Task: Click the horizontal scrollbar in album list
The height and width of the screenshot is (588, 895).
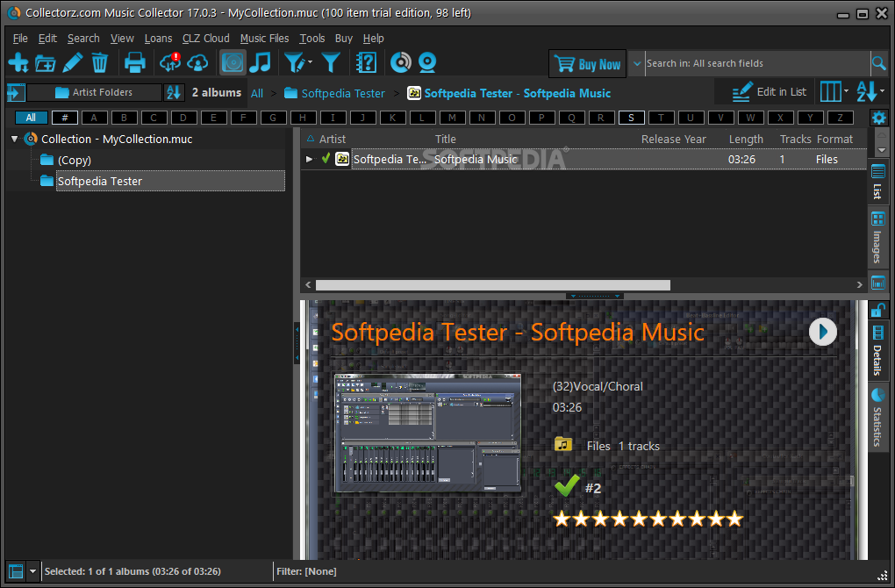Action: (x=492, y=285)
